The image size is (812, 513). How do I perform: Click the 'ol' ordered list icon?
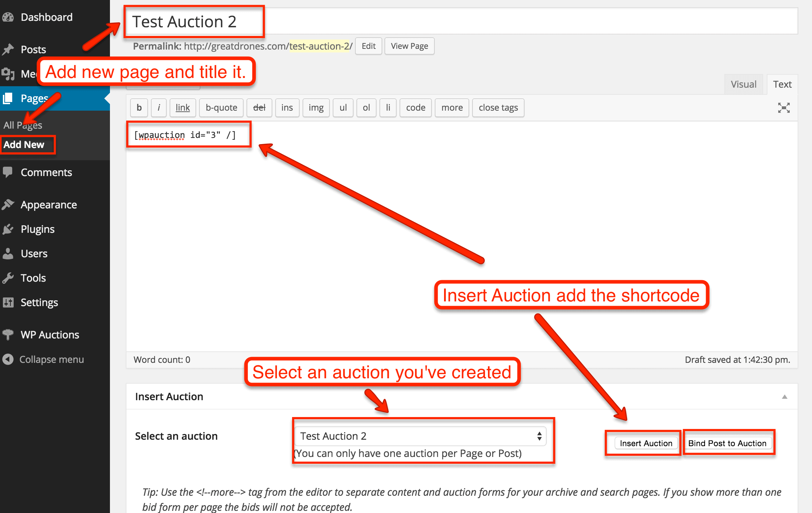click(365, 107)
